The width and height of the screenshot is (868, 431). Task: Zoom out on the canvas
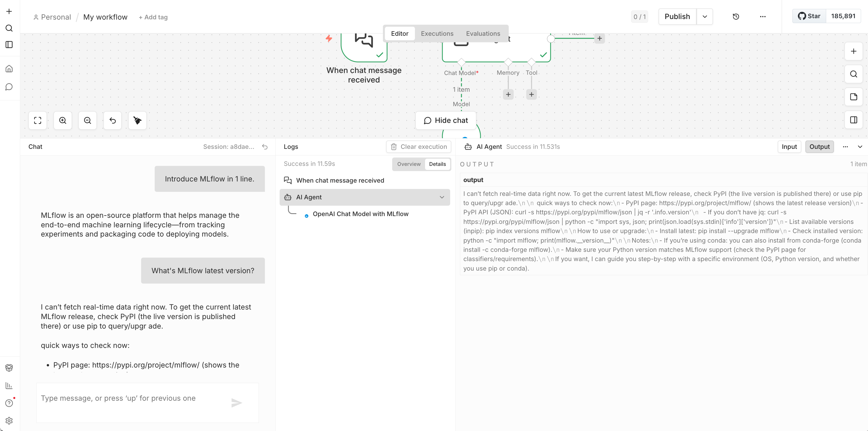tap(88, 120)
